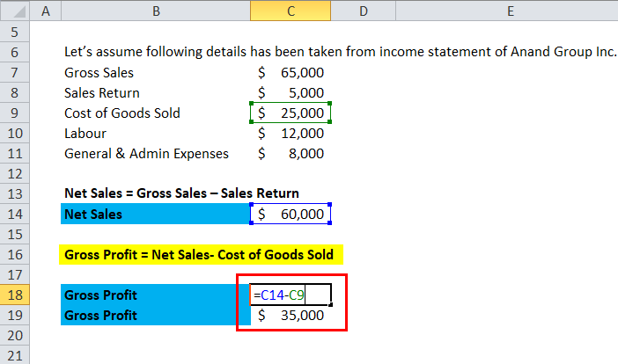Click the yellow Gross Profit formula text
Screen dimensions: 618x364
(x=201, y=255)
